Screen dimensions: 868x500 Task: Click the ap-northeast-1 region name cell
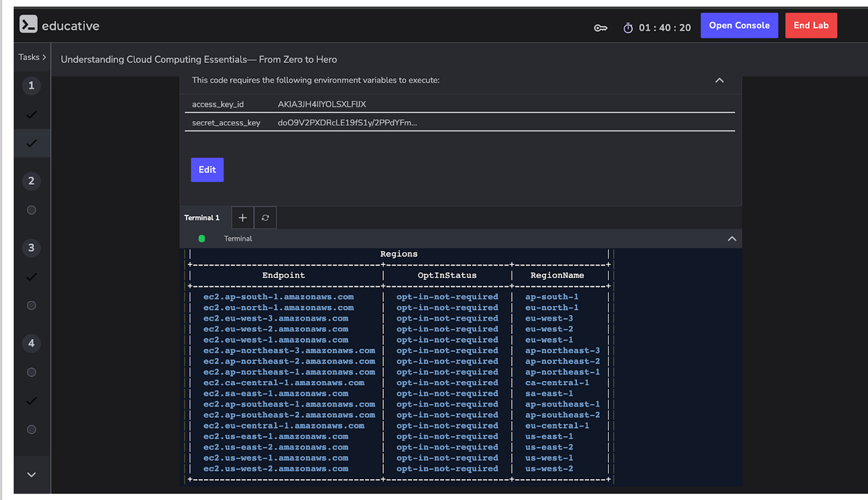pyautogui.click(x=563, y=372)
